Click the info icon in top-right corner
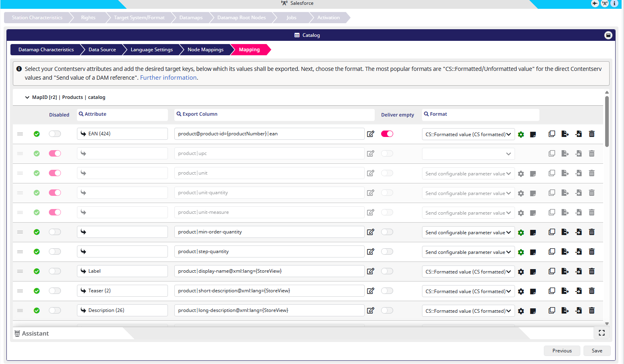The height and width of the screenshot is (364, 624). pyautogui.click(x=614, y=3)
